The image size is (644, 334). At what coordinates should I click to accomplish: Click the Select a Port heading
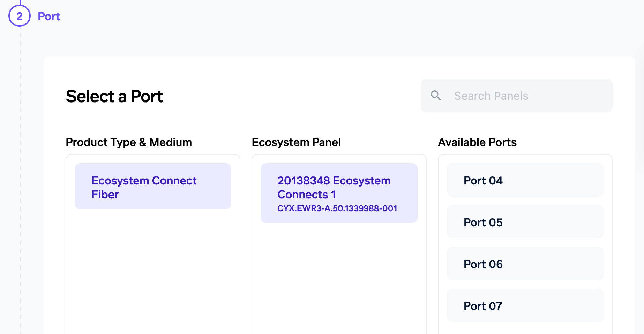[114, 96]
